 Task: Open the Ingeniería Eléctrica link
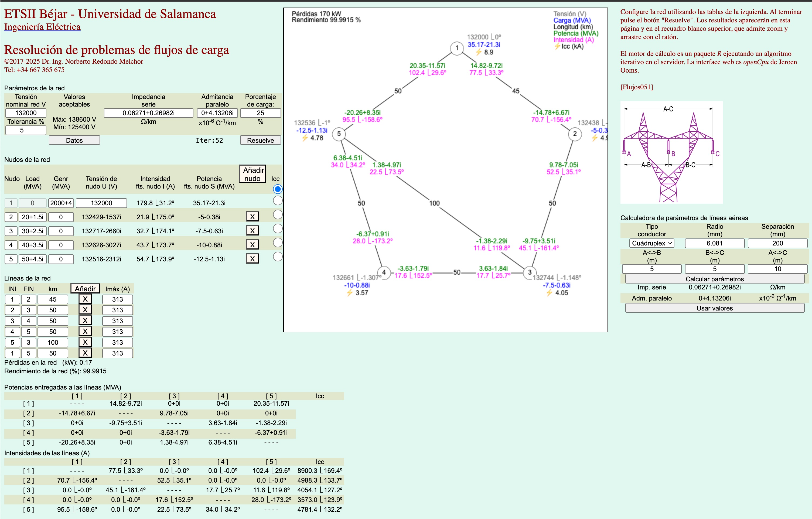tap(42, 27)
